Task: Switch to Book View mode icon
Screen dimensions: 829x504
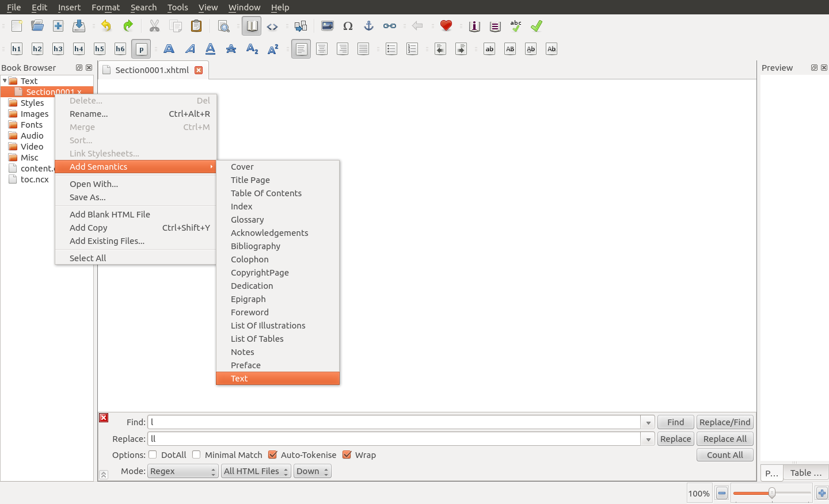Action: [252, 26]
